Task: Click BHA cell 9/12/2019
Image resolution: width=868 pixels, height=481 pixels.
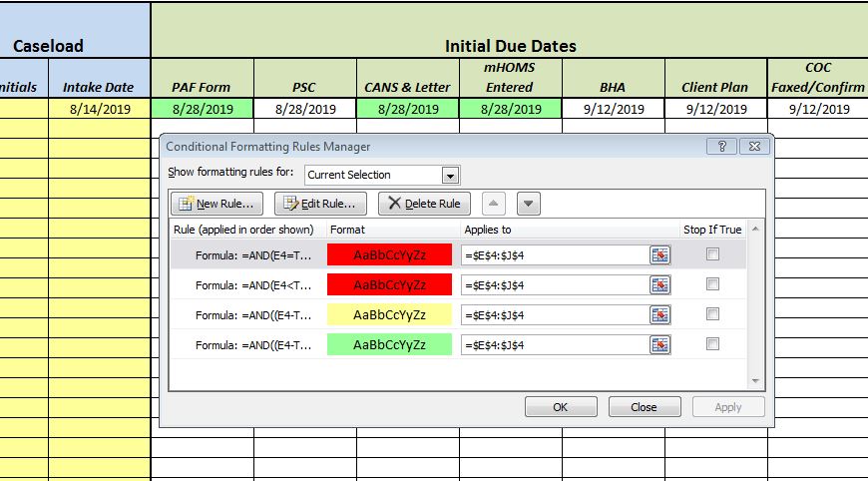Action: pos(614,109)
